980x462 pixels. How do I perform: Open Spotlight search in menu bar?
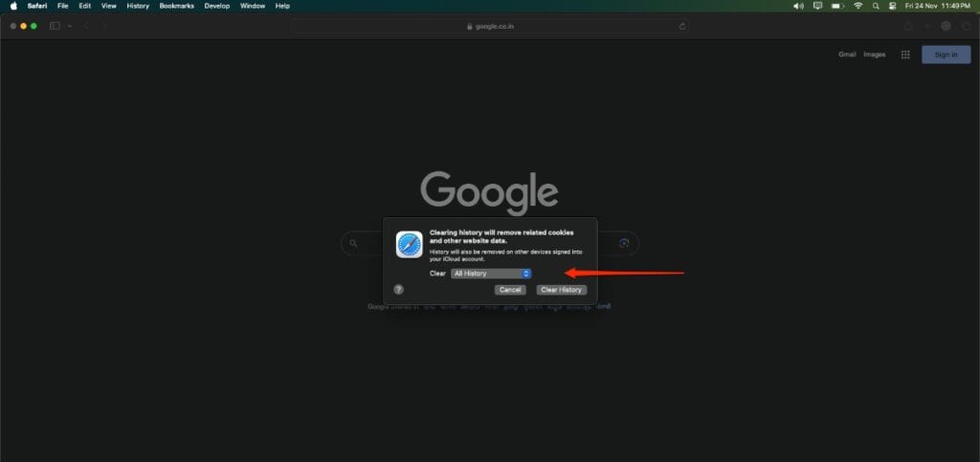(876, 6)
